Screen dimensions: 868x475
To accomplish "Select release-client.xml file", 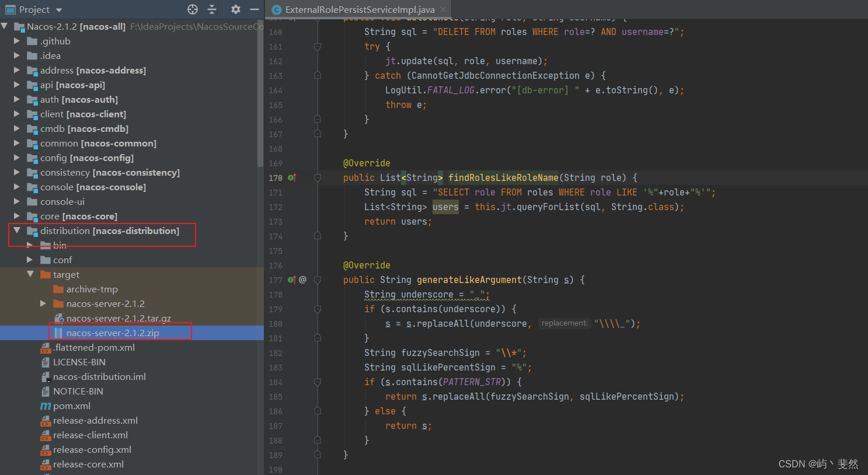I will coord(90,435).
